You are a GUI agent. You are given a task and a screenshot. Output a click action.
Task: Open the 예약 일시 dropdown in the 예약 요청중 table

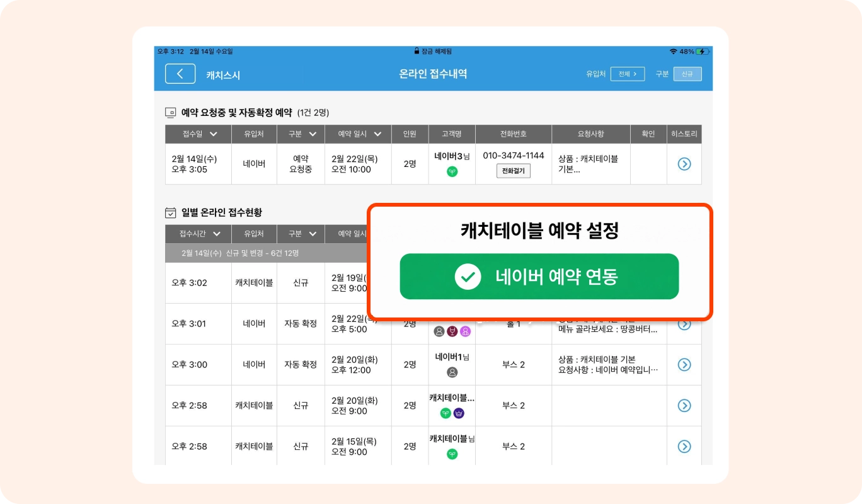[377, 134]
